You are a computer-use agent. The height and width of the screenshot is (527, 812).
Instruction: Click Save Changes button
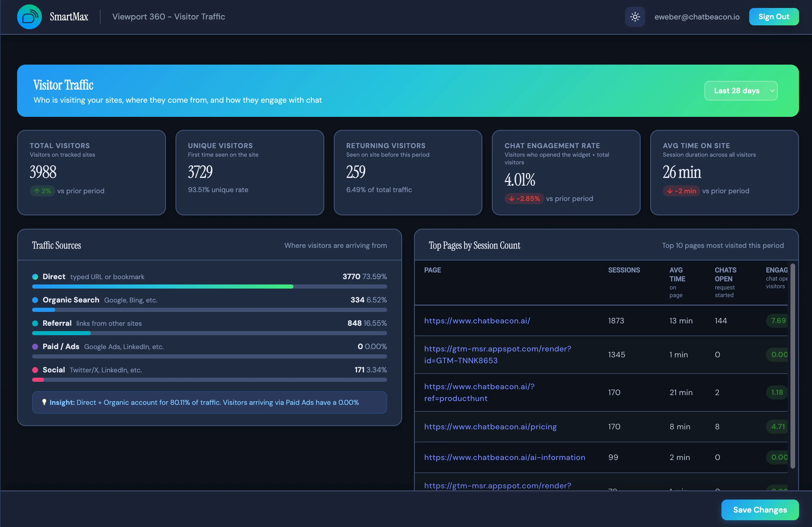point(760,510)
